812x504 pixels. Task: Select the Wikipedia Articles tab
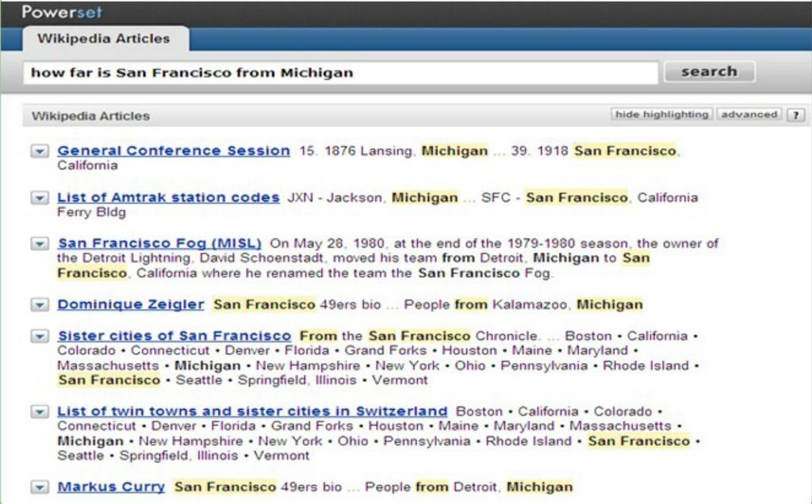pos(105,39)
